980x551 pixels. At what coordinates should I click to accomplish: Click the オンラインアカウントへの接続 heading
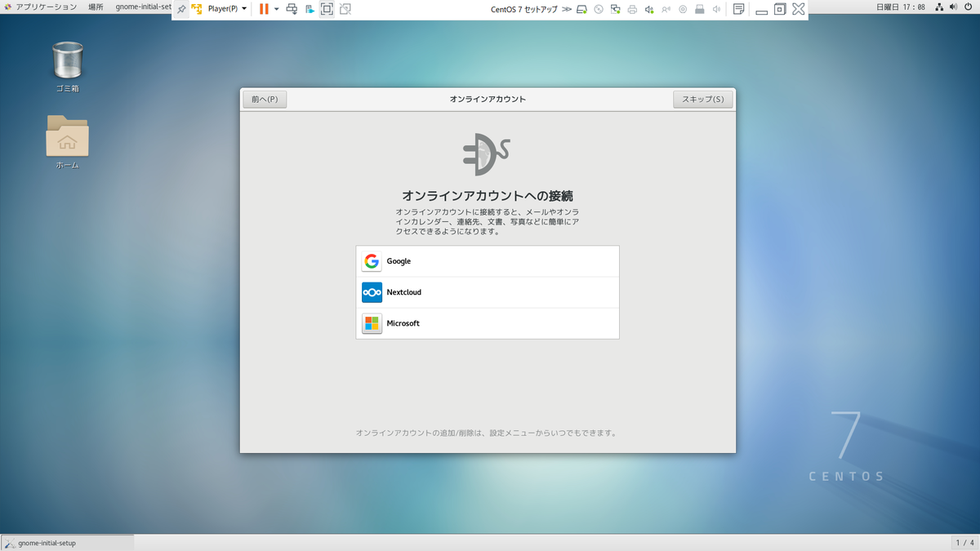pos(488,196)
